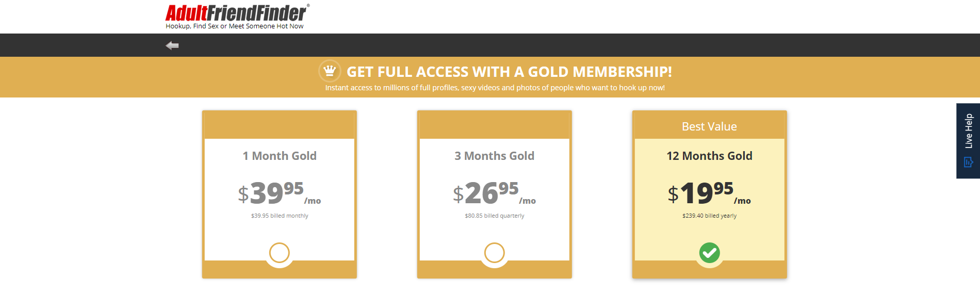Click the Best Value header
The height and width of the screenshot is (294, 980).
[710, 126]
